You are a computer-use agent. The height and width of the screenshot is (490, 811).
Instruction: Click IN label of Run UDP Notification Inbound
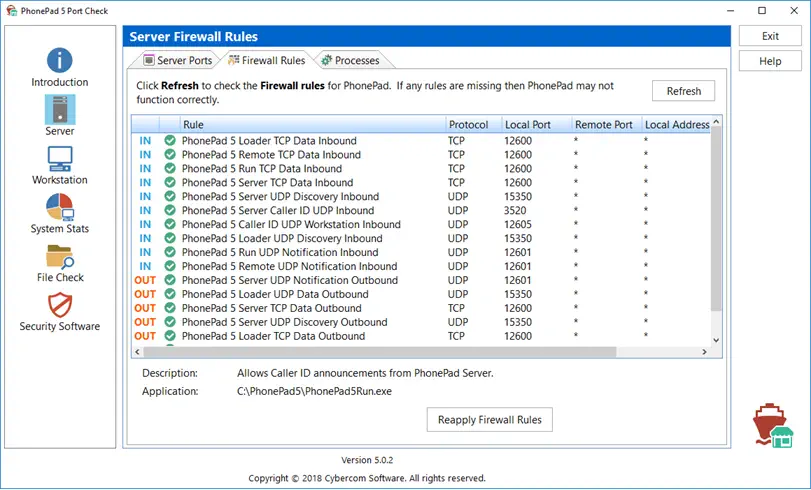pyautogui.click(x=145, y=252)
